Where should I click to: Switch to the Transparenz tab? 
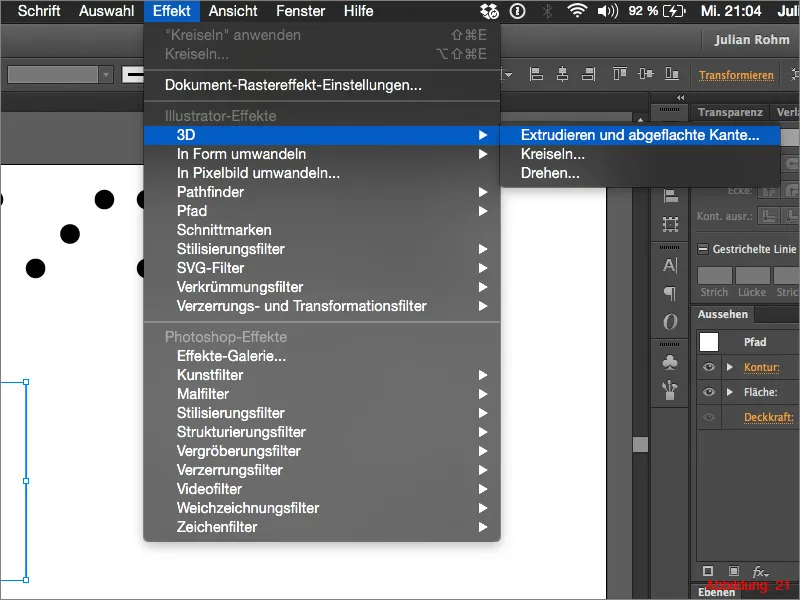point(730,112)
